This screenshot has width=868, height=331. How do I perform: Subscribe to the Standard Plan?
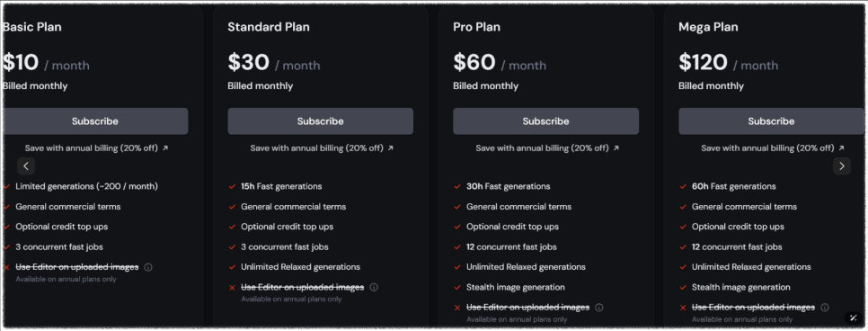(321, 121)
